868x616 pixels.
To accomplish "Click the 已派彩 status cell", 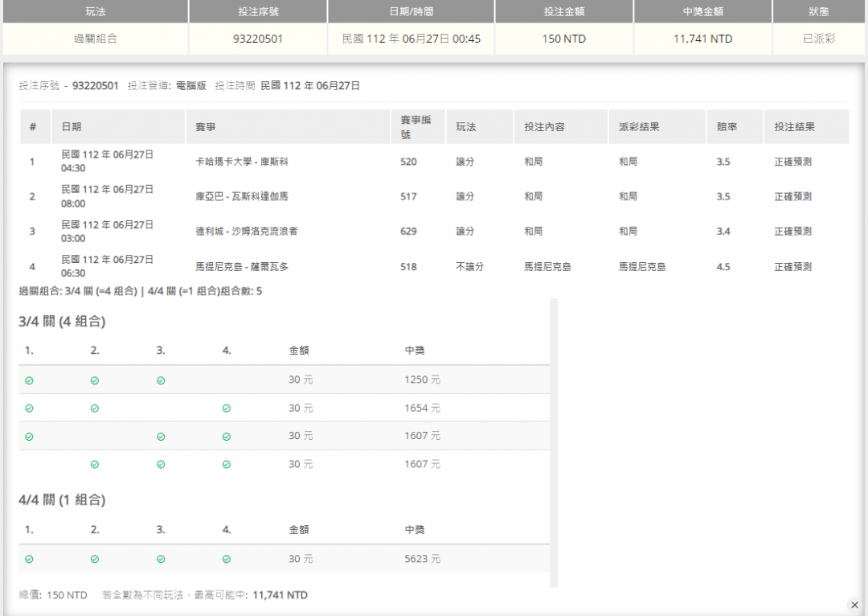I will [819, 39].
